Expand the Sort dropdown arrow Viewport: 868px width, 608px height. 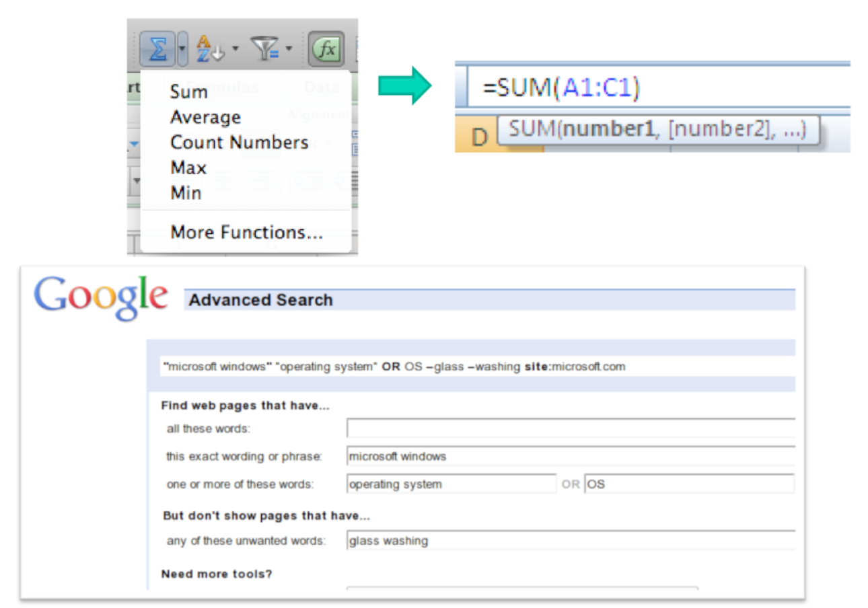[235, 48]
